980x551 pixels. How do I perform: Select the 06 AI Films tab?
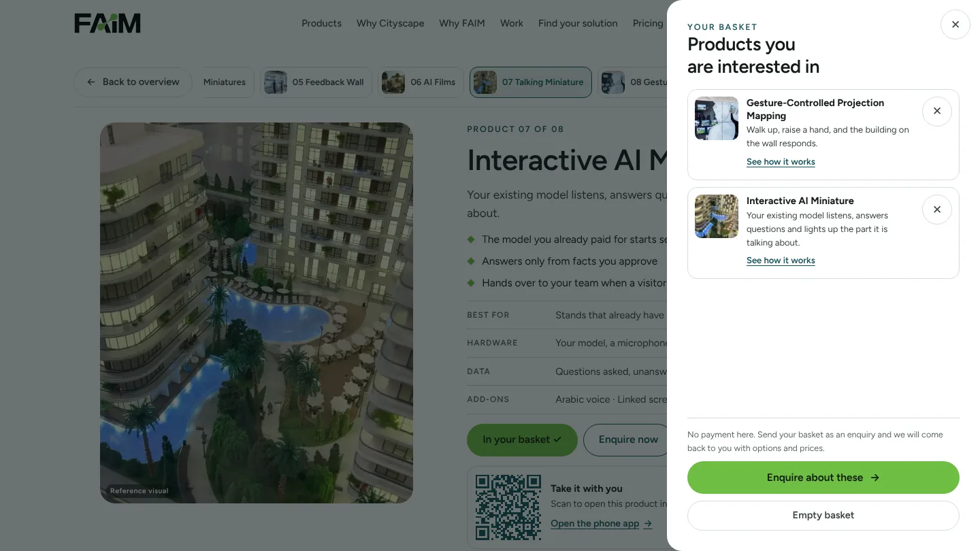[421, 82]
